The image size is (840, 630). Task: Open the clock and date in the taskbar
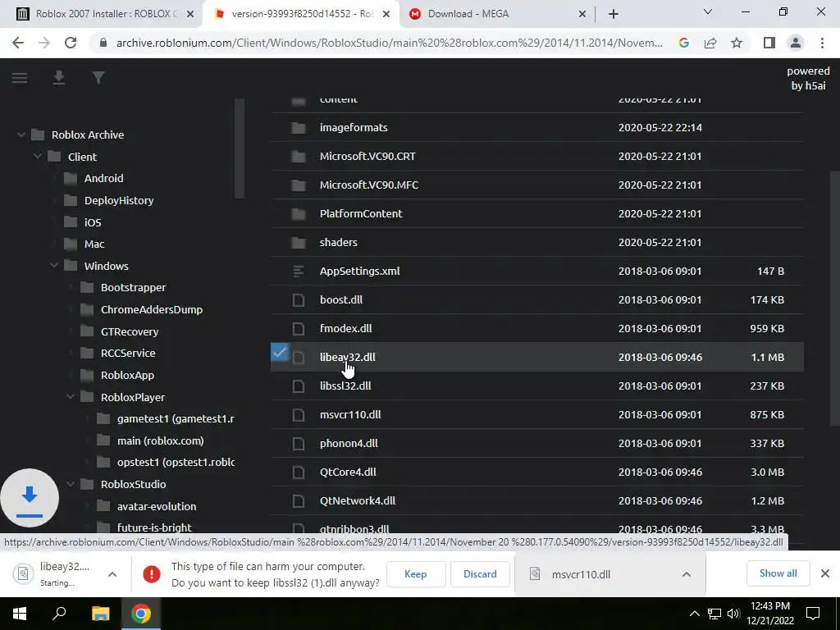click(770, 614)
